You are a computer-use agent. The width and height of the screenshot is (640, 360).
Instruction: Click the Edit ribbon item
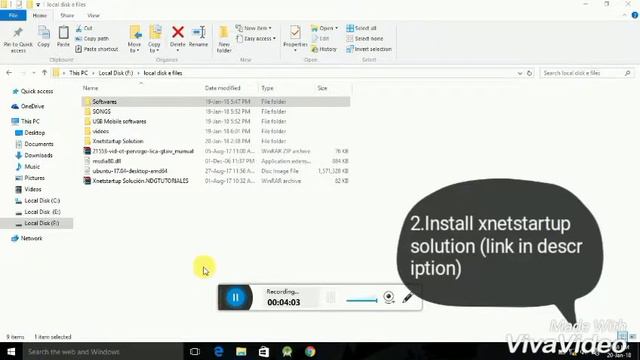320,38
